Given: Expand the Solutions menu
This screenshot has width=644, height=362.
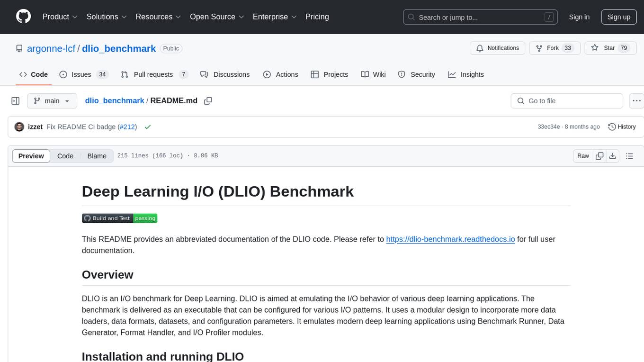Looking at the screenshot, I should [x=107, y=17].
